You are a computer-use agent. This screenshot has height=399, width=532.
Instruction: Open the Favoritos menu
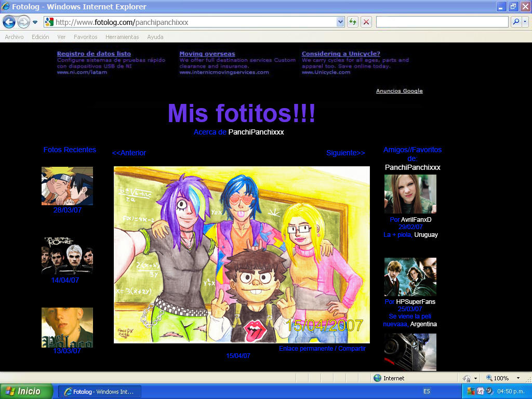coord(85,37)
